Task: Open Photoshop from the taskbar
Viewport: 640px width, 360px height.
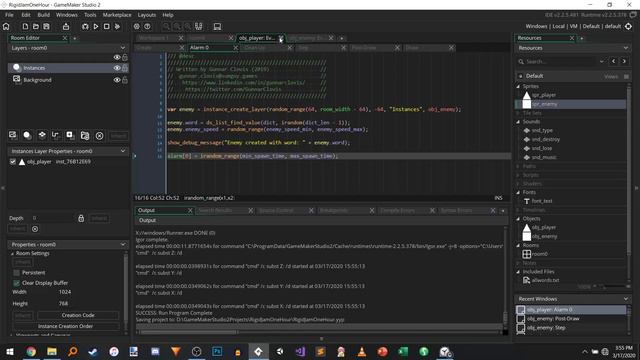Action: pyautogui.click(x=217, y=351)
